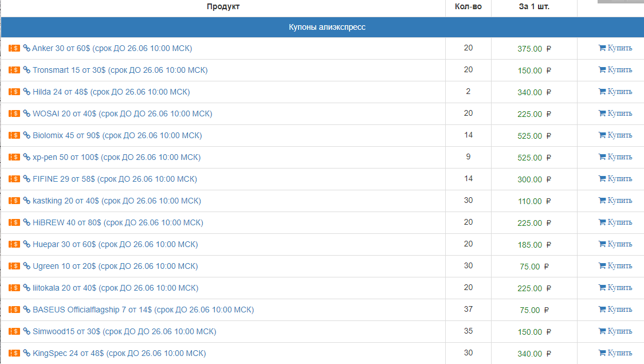Click the orange coupon icon beside HiBREW
The image size is (644, 364).
tap(14, 222)
